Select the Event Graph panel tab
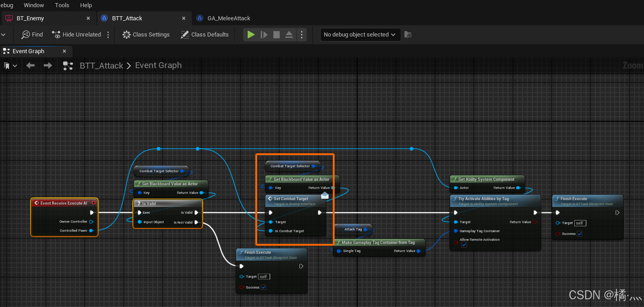The height and width of the screenshot is (307, 644). pos(28,51)
